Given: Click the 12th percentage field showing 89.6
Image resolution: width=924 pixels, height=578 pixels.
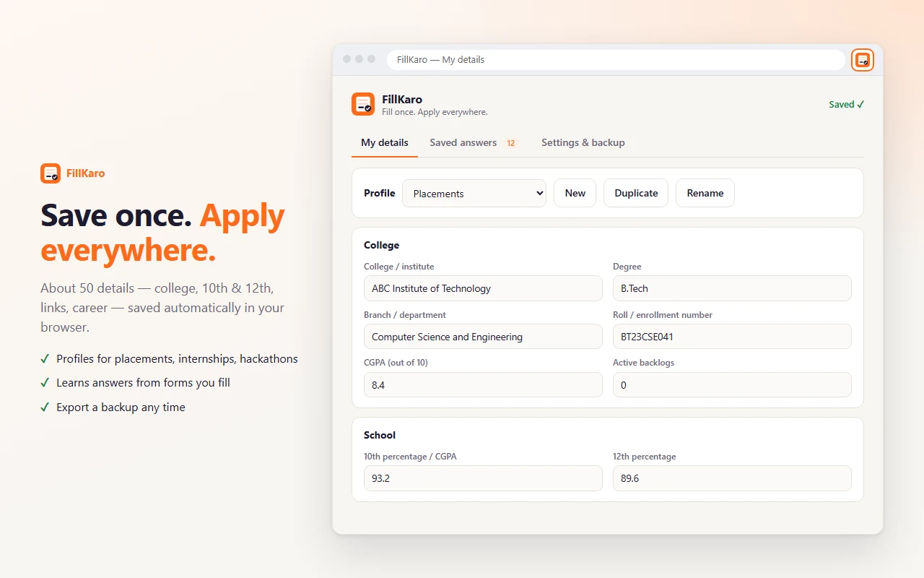Looking at the screenshot, I should pyautogui.click(x=732, y=478).
